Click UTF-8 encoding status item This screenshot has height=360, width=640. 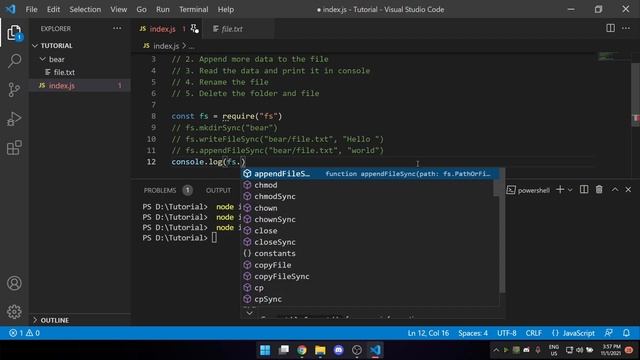click(507, 333)
